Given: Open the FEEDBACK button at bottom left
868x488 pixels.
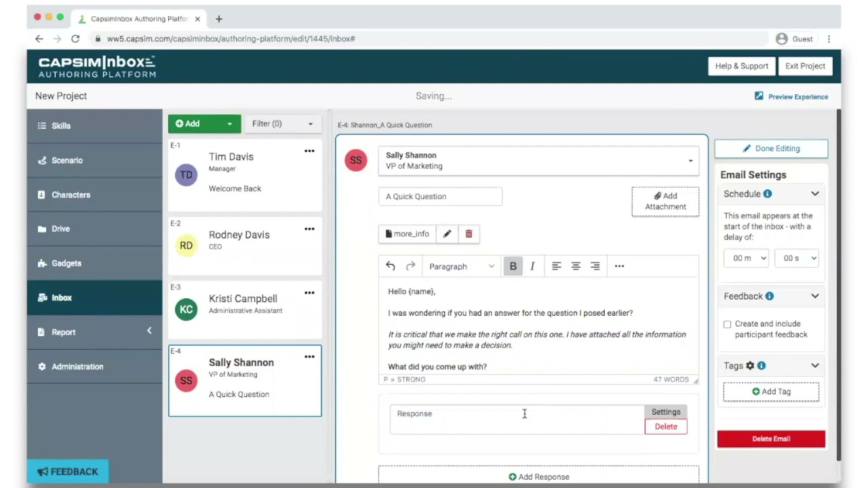Looking at the screenshot, I should pyautogui.click(x=68, y=472).
